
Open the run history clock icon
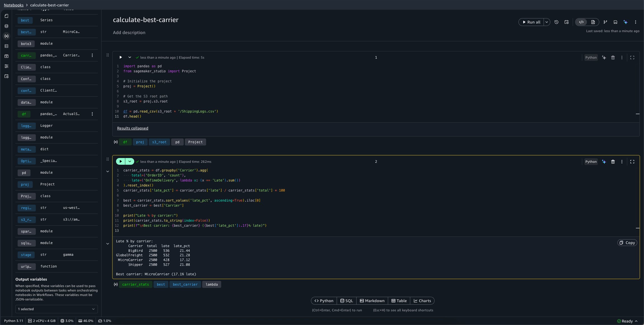tap(556, 22)
